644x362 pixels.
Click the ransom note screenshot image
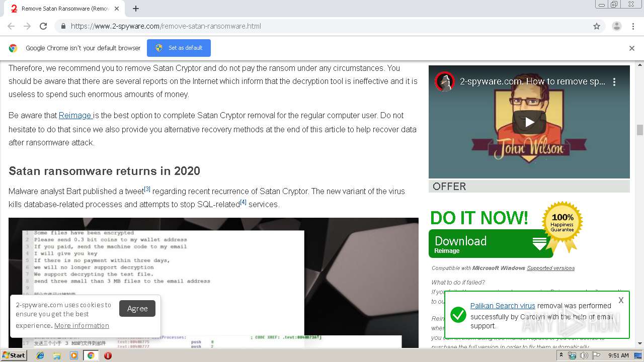tap(213, 283)
